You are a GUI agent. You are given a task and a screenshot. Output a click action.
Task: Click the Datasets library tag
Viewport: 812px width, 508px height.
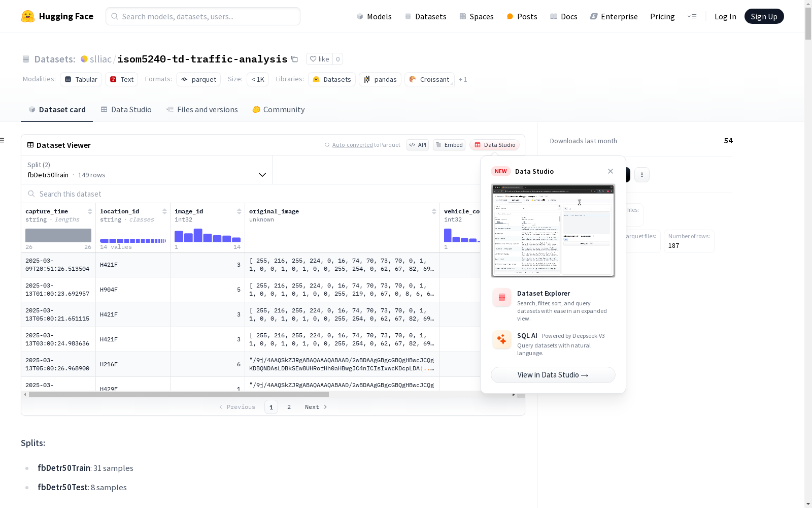click(332, 79)
